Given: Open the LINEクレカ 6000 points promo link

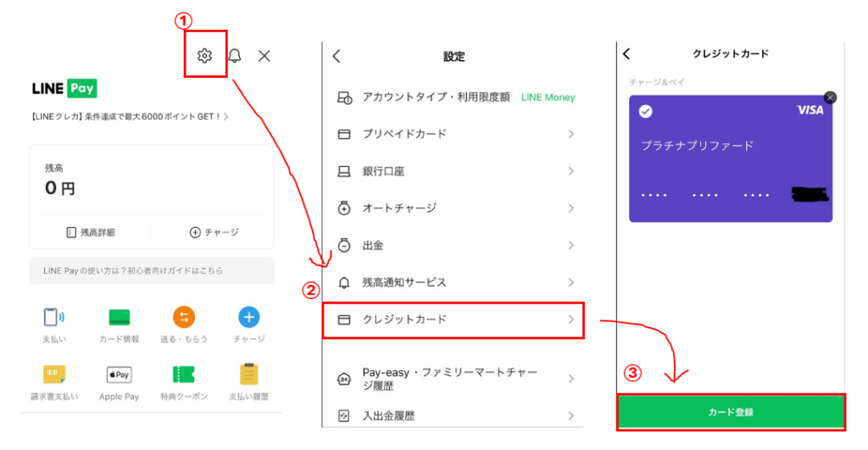Looking at the screenshot, I should [130, 116].
